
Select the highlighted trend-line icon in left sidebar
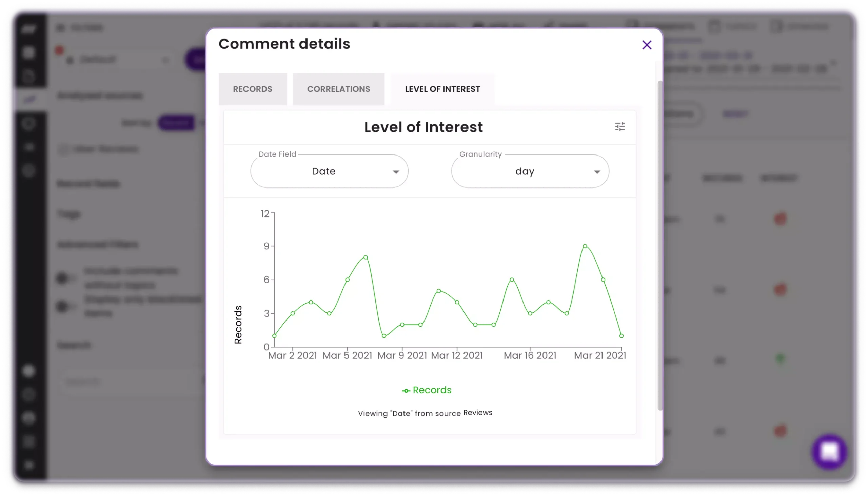[30, 99]
